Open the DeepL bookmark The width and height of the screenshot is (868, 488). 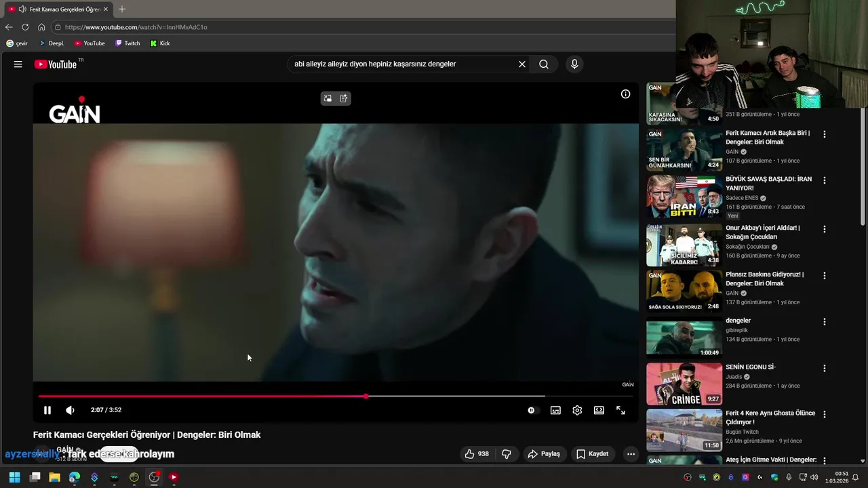52,43
